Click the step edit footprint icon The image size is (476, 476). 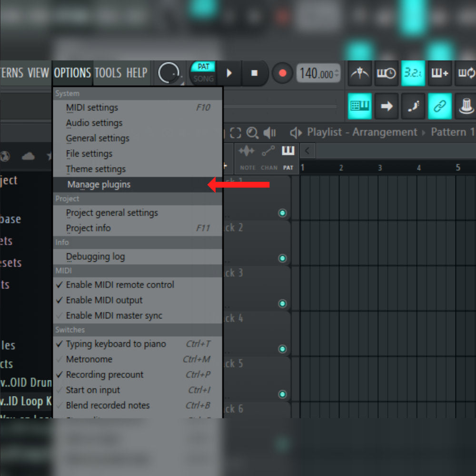(x=413, y=106)
